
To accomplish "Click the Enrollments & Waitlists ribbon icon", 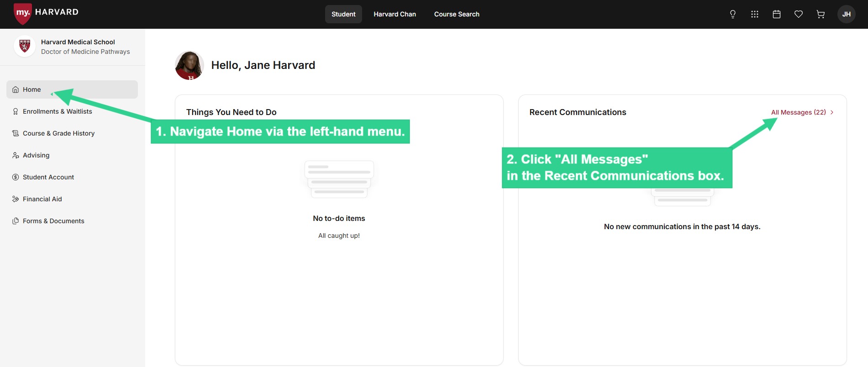I will (16, 111).
